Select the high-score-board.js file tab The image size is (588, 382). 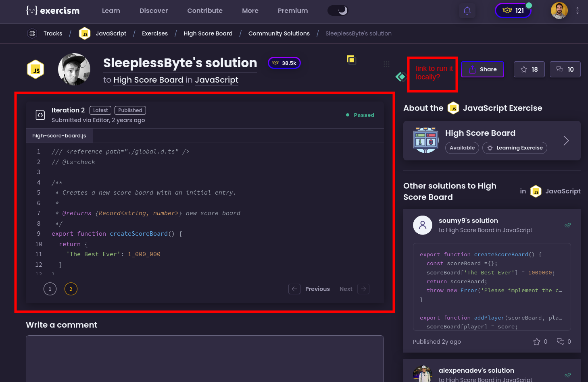pyautogui.click(x=59, y=136)
